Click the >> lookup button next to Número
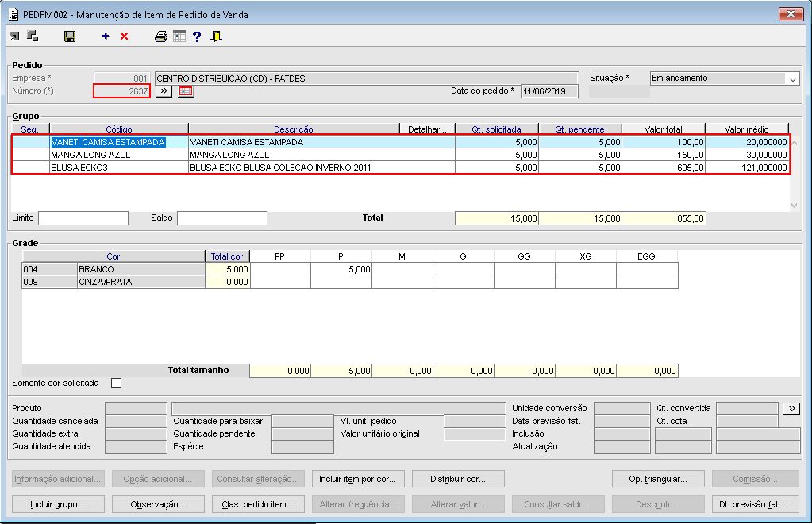 [164, 91]
